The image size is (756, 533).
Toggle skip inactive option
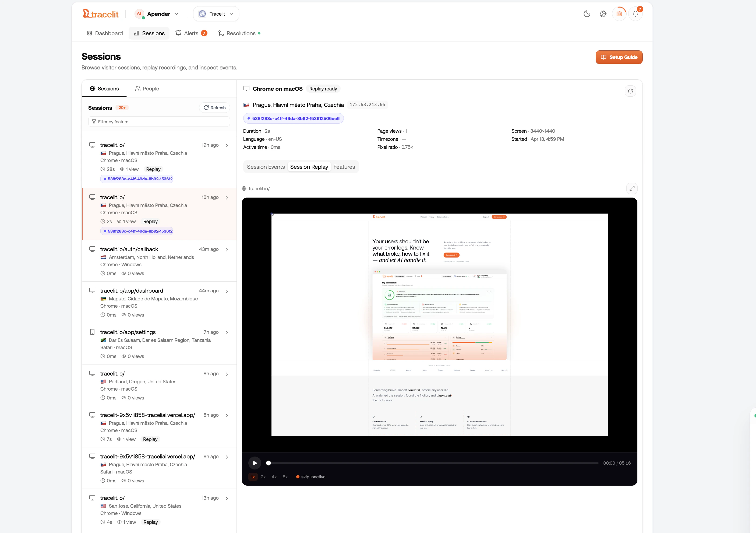pyautogui.click(x=310, y=477)
